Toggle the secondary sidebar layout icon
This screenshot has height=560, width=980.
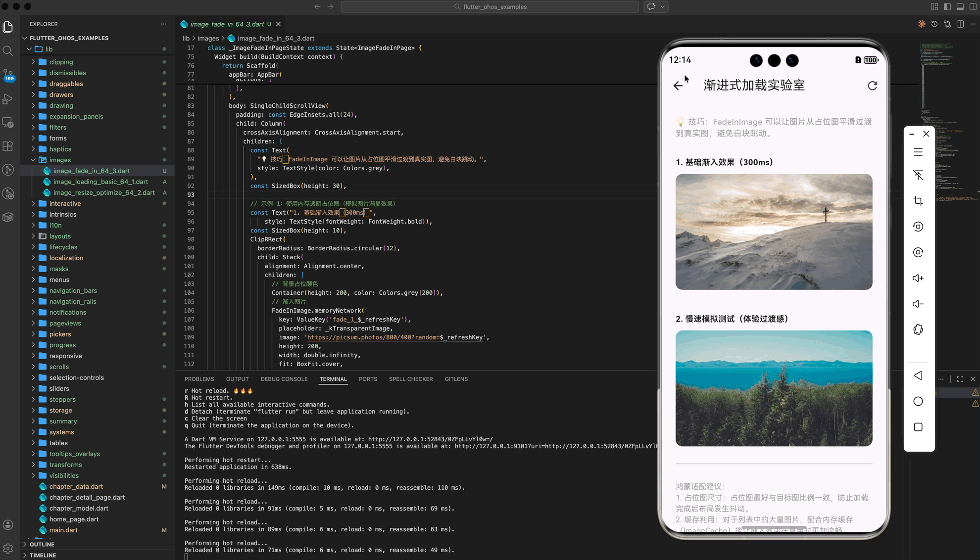pos(973,7)
